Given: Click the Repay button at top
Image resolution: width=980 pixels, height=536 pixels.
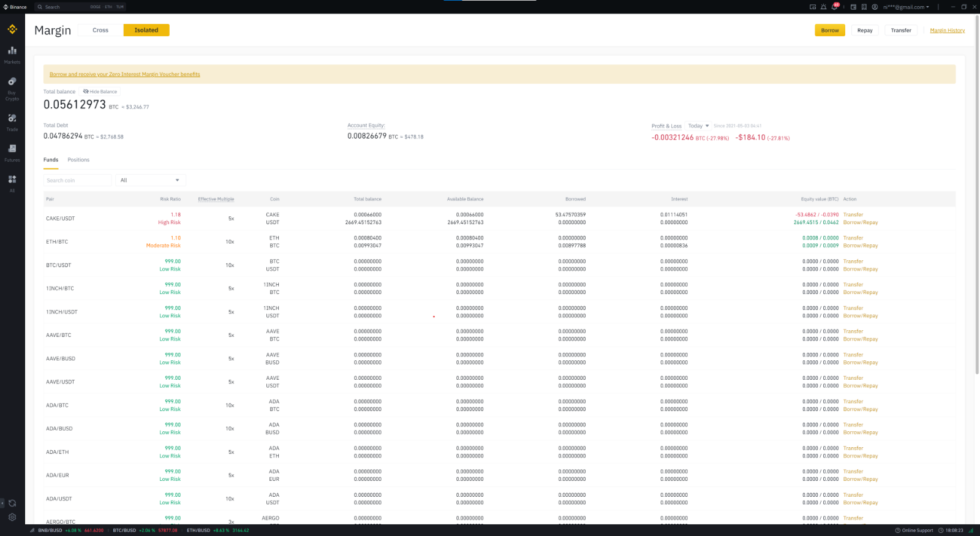Looking at the screenshot, I should click(x=865, y=30).
